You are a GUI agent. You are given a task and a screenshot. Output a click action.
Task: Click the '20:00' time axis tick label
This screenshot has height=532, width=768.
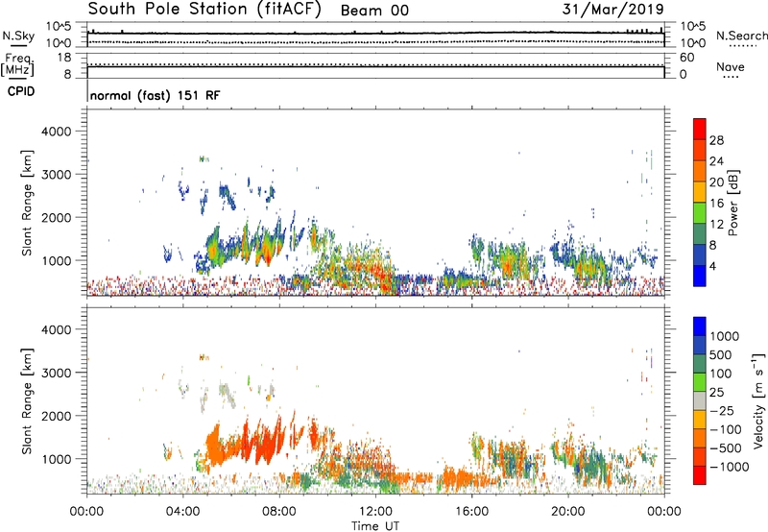click(568, 512)
